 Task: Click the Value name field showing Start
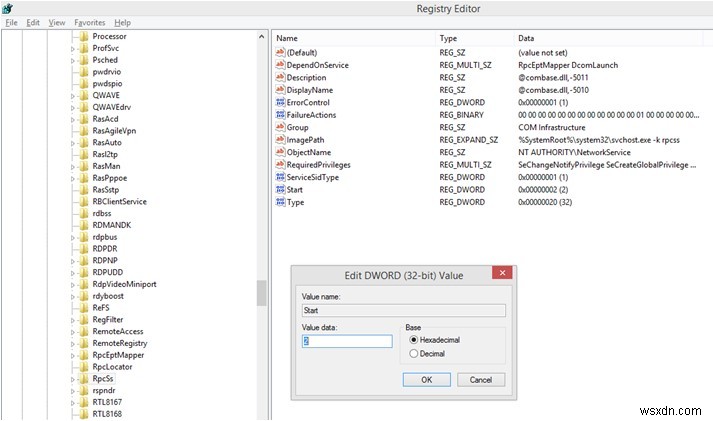click(403, 310)
